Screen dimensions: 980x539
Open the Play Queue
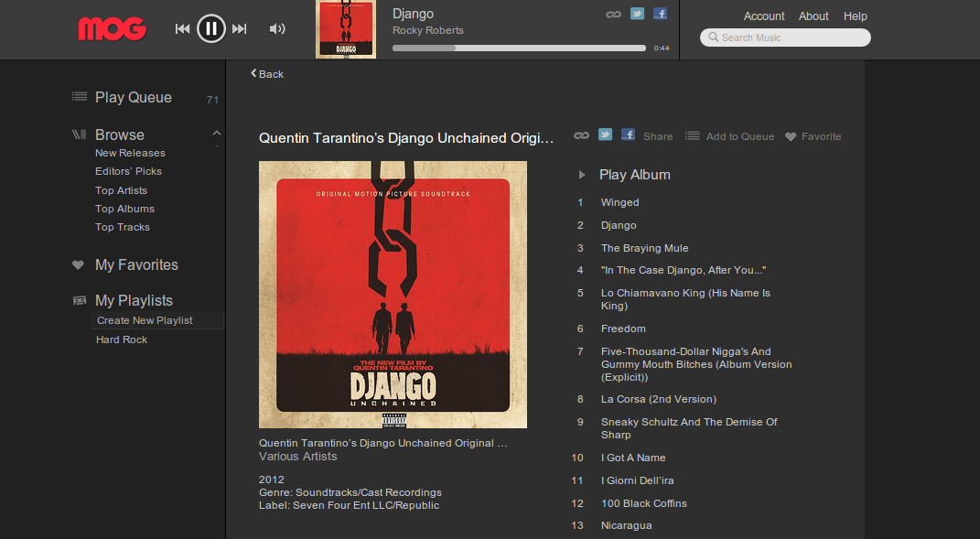133,98
